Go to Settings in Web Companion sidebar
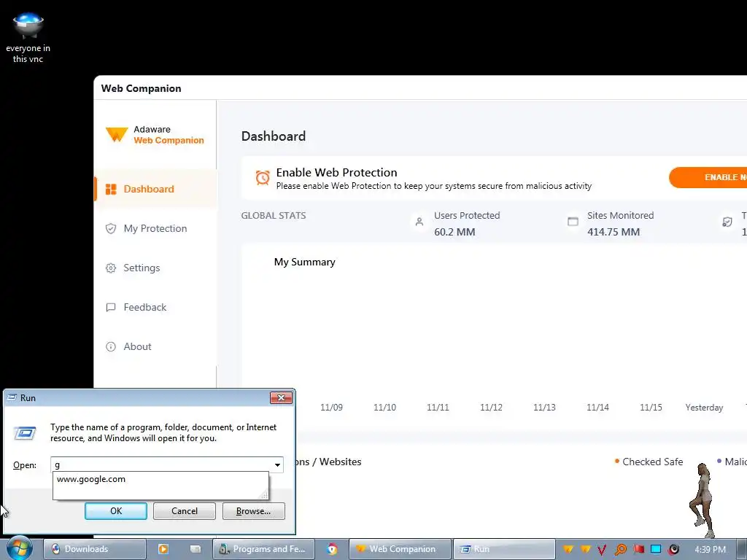This screenshot has height=560, width=747. pyautogui.click(x=142, y=268)
